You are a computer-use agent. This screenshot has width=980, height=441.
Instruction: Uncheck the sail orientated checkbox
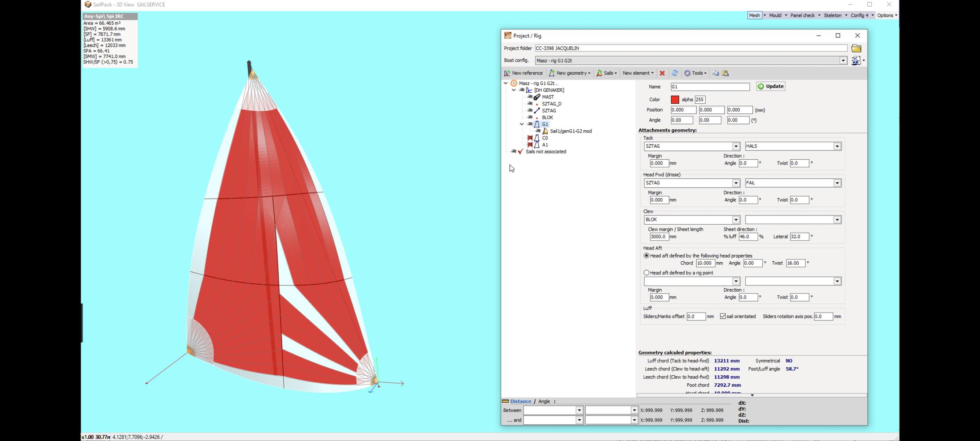723,317
